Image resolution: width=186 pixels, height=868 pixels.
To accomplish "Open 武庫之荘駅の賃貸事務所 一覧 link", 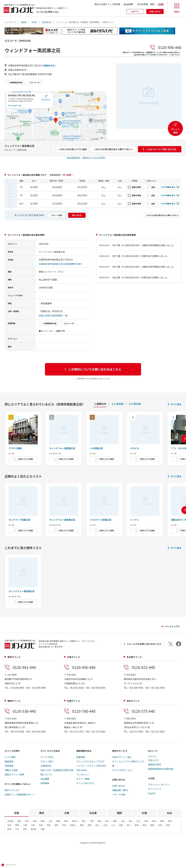I will tap(53, 316).
